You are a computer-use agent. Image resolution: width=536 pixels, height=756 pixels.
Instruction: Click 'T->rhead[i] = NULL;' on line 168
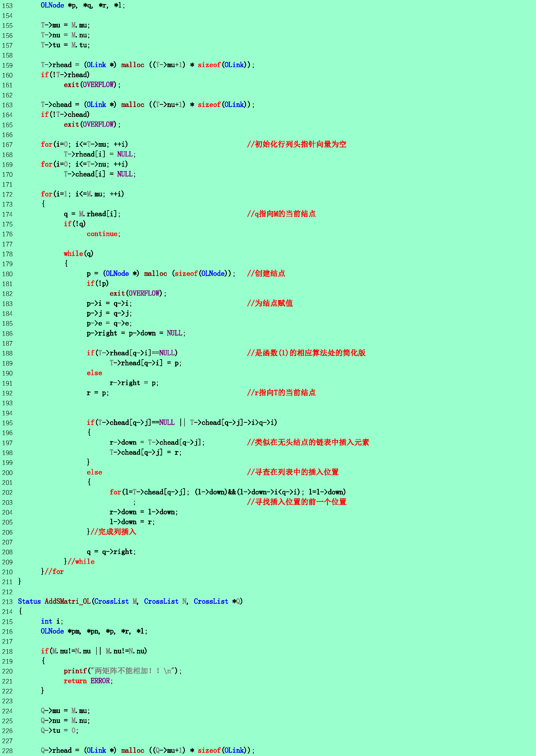click(x=100, y=154)
